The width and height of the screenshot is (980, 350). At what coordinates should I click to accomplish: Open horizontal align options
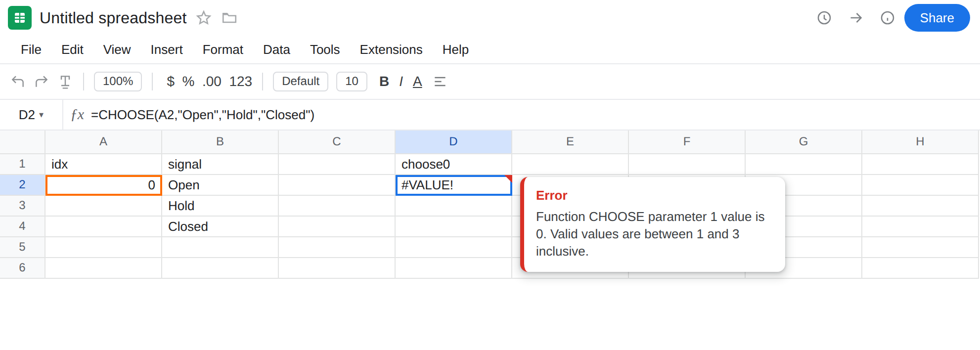440,82
